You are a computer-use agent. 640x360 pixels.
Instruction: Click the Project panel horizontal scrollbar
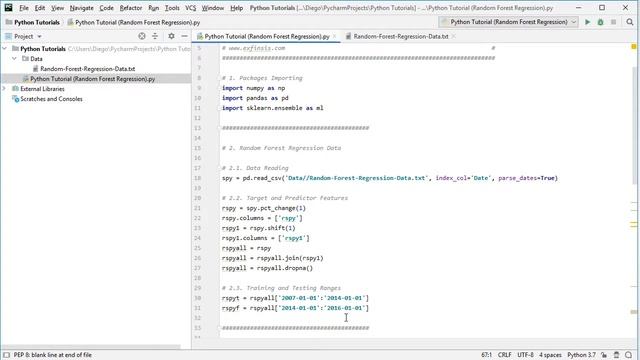tap(91, 347)
